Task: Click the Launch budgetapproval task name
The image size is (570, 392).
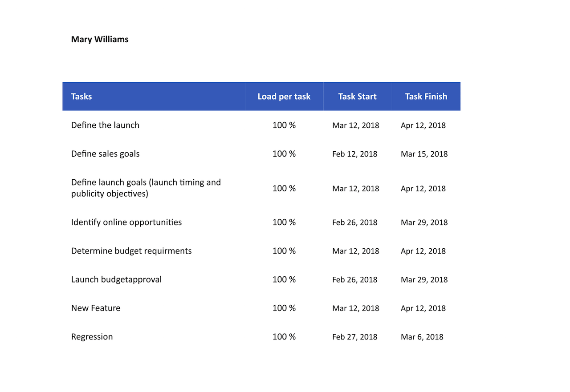Action: (116, 279)
